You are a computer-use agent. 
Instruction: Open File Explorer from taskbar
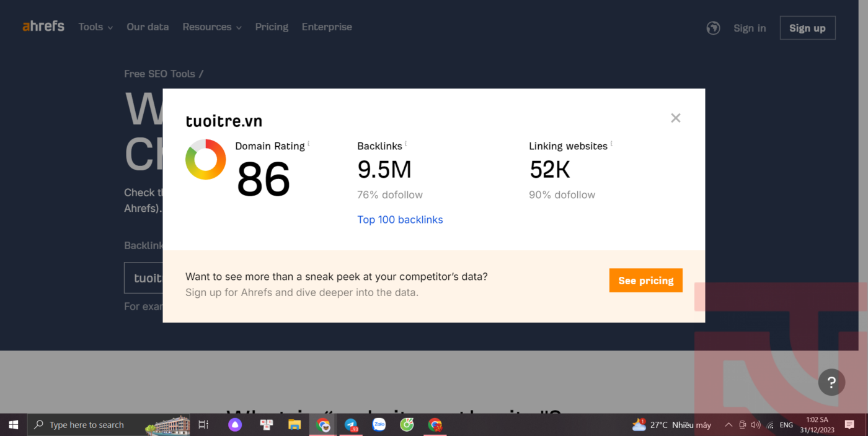click(294, 425)
